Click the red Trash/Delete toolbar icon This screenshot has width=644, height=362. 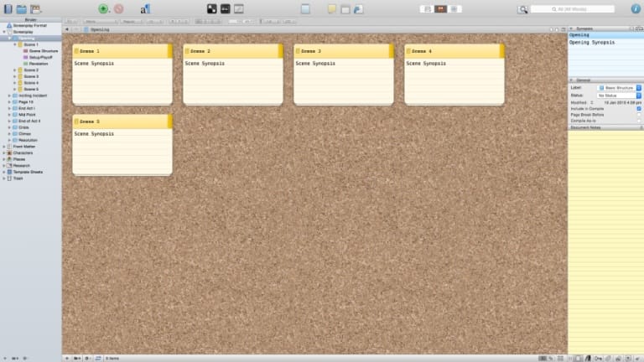click(x=119, y=8)
